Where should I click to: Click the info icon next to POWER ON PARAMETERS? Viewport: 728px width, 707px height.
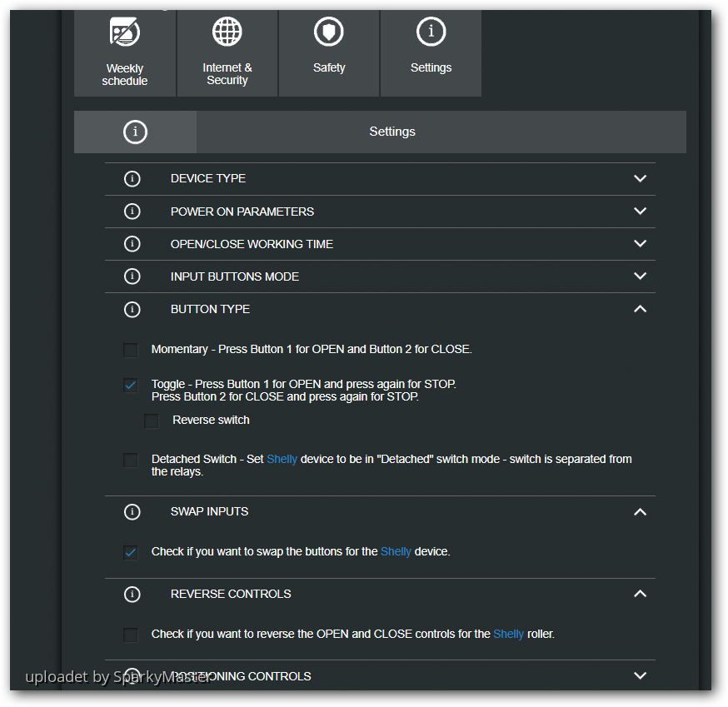click(x=132, y=212)
